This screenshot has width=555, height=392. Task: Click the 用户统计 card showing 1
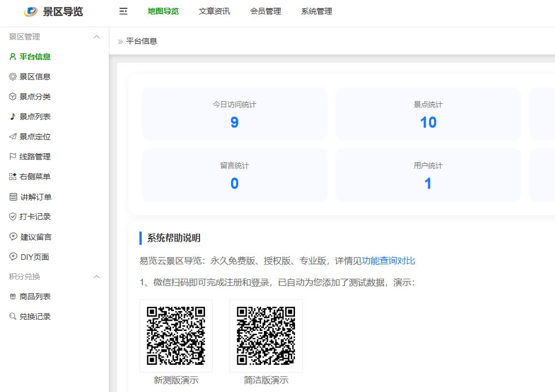coord(428,175)
